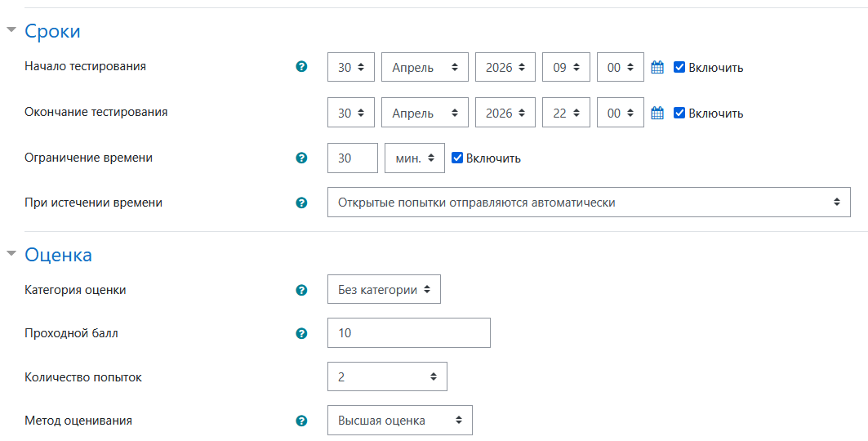Open month dropdown in Окончание тестирования row
Image resolution: width=868 pixels, height=441 pixels.
[425, 113]
